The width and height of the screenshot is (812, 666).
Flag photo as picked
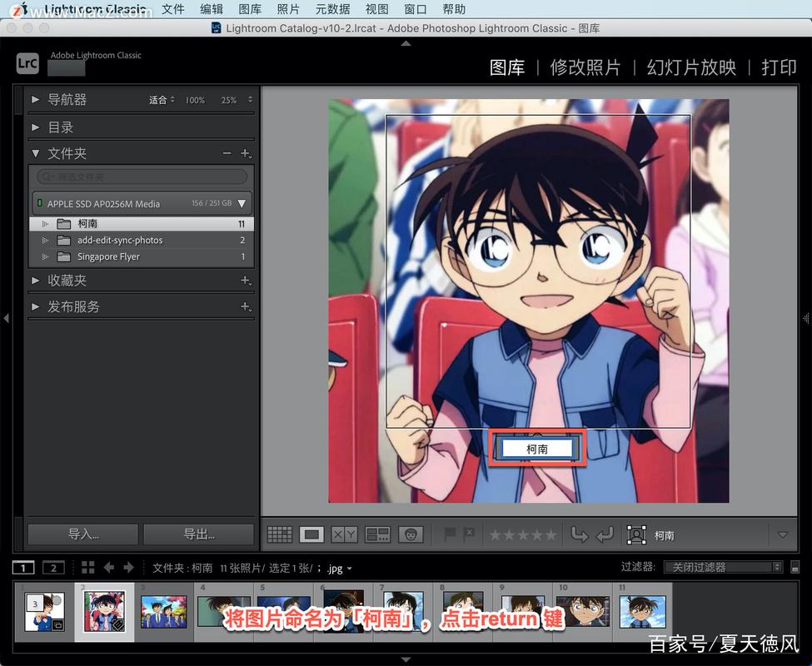pyautogui.click(x=450, y=534)
